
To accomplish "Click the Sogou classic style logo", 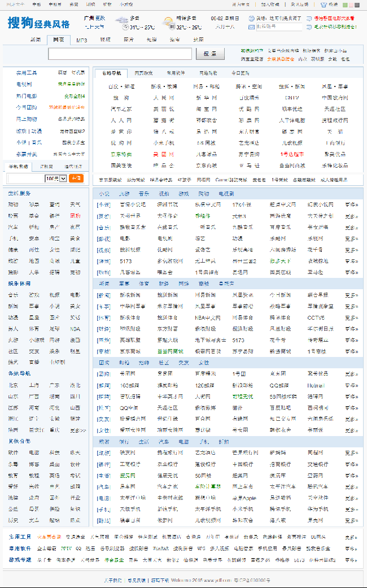I will pos(39,23).
